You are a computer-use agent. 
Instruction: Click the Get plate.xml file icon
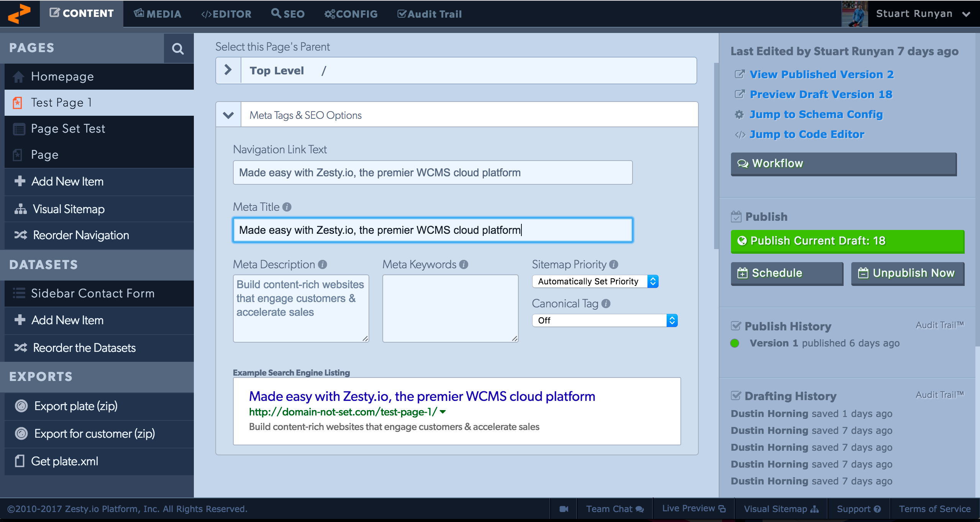pyautogui.click(x=20, y=461)
